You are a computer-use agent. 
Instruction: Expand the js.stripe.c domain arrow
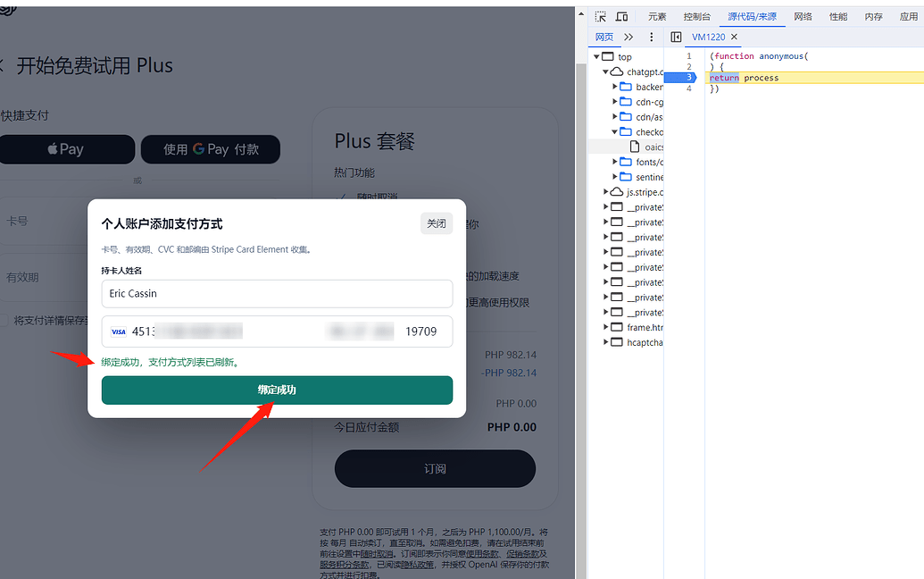605,191
